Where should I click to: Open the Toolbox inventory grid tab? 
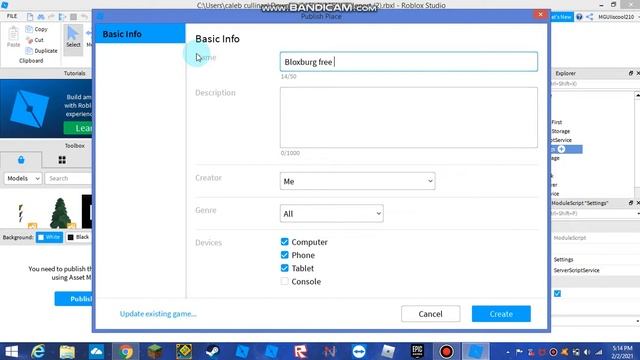pos(62,160)
